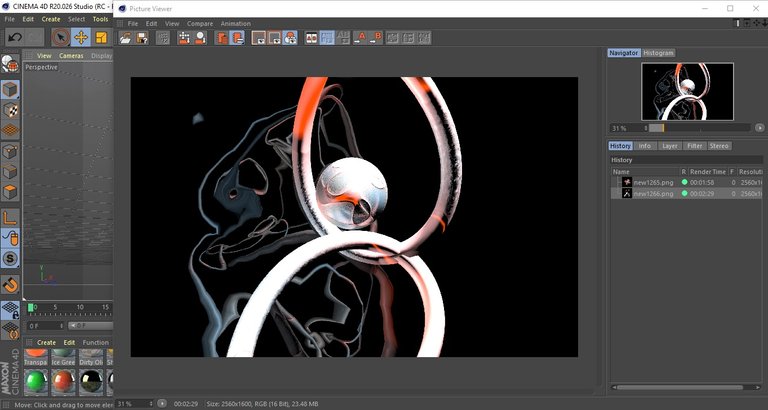The width and height of the screenshot is (768, 410).
Task: Open the Create menu in Cinema 4D
Action: tap(51, 19)
